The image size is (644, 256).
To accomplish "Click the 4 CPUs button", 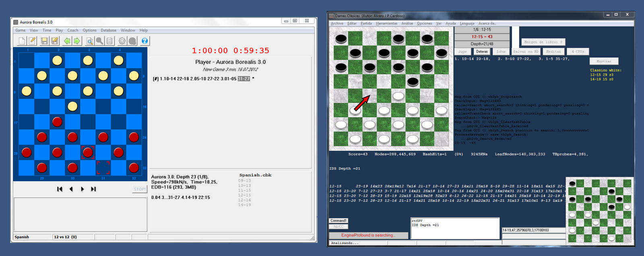I will coord(578,51).
